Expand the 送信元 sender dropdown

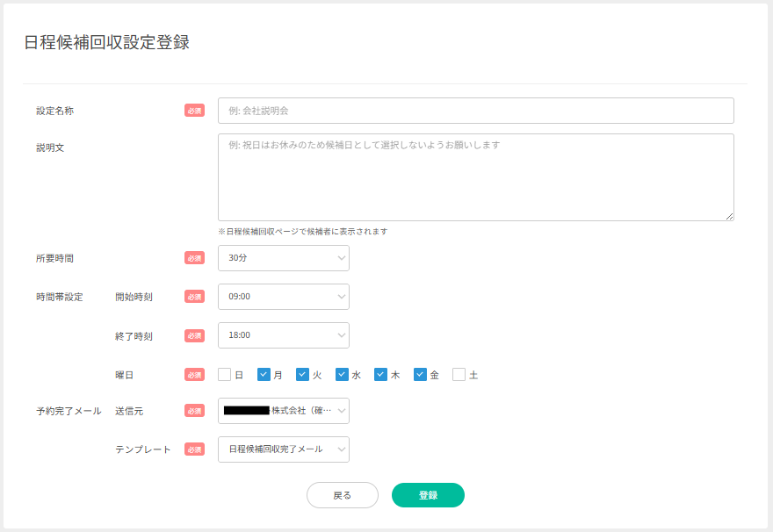pyautogui.click(x=283, y=411)
